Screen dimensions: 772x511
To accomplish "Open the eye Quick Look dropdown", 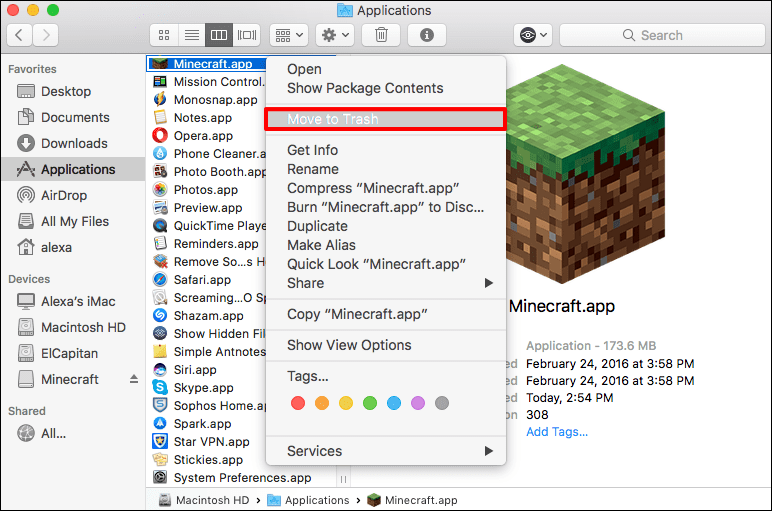I will coord(533,35).
